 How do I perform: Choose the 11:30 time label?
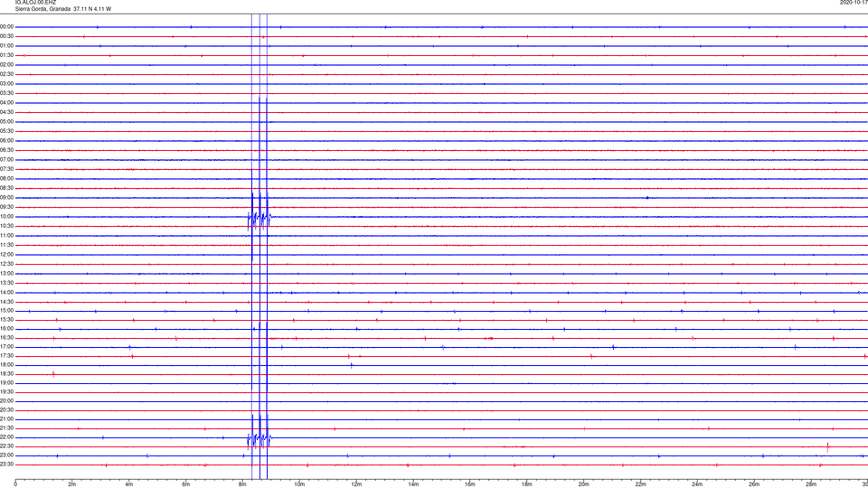[6, 245]
